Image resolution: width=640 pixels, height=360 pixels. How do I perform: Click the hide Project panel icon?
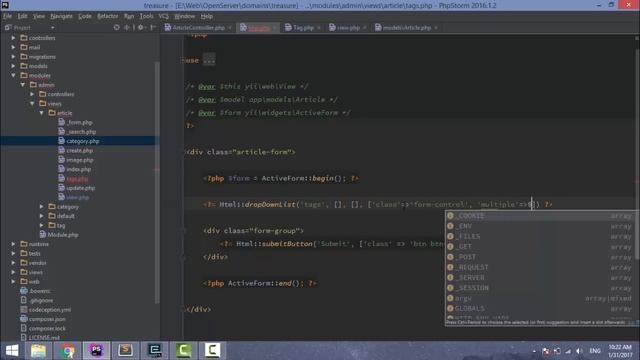click(x=153, y=27)
